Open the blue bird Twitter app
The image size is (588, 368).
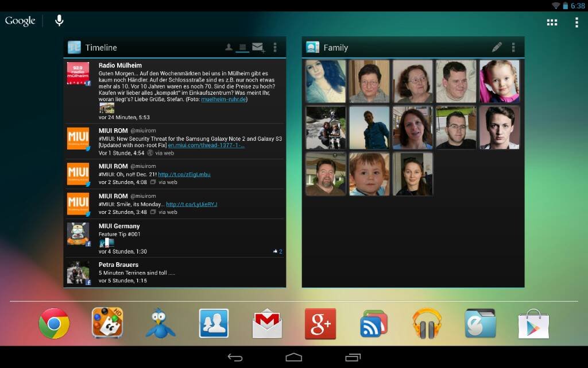(160, 323)
